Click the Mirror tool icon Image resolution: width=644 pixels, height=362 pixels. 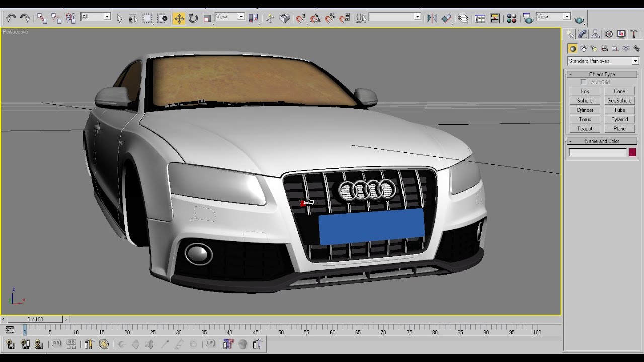pyautogui.click(x=432, y=18)
